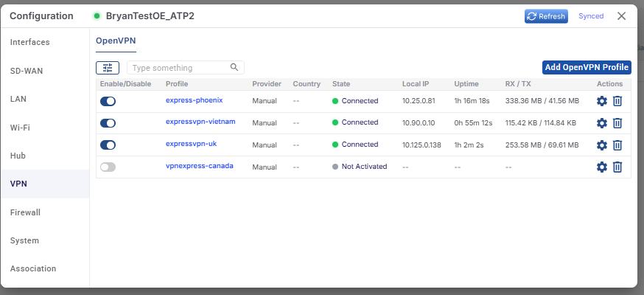Turn off expressvpn-vietnam toggle switch
Image resolution: width=644 pixels, height=295 pixels.
(x=108, y=123)
